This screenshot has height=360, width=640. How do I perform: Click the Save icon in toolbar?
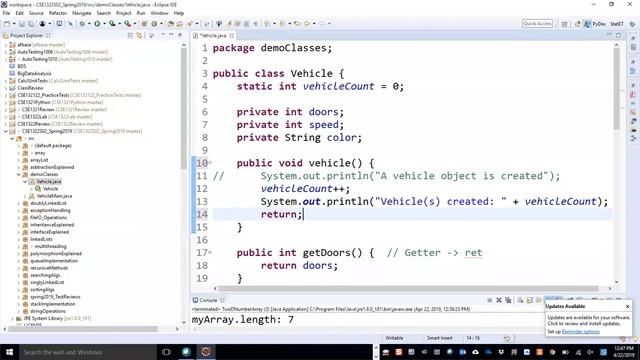point(22,24)
